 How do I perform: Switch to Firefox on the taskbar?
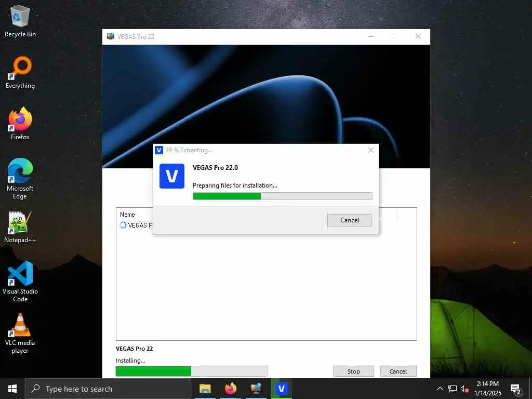tap(230, 389)
